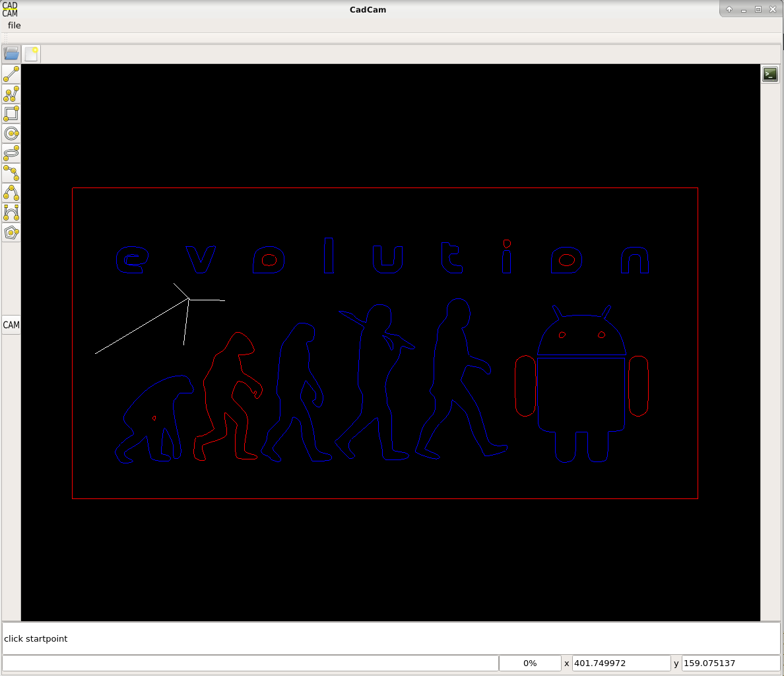Screen dimensions: 784x676
Task: Click the keep-above arrow in title bar
Action: click(x=729, y=9)
